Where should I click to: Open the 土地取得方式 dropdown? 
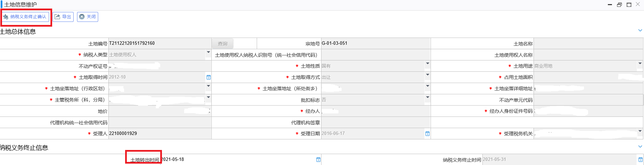[x=428, y=75]
